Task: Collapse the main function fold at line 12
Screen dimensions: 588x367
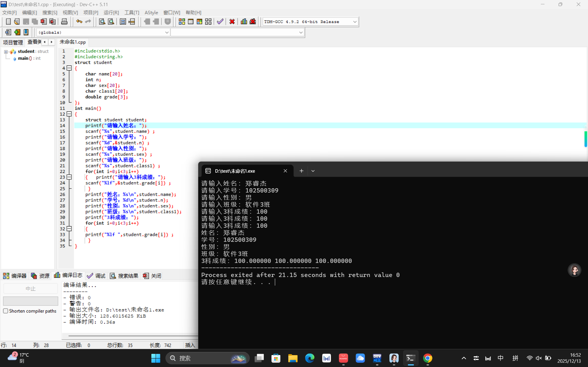Action: 69,114
